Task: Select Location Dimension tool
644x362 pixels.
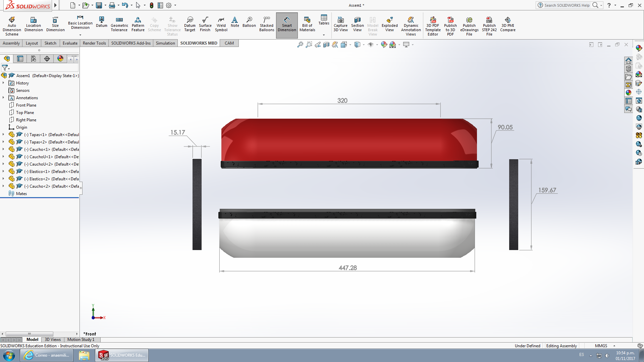Action: pos(34,24)
